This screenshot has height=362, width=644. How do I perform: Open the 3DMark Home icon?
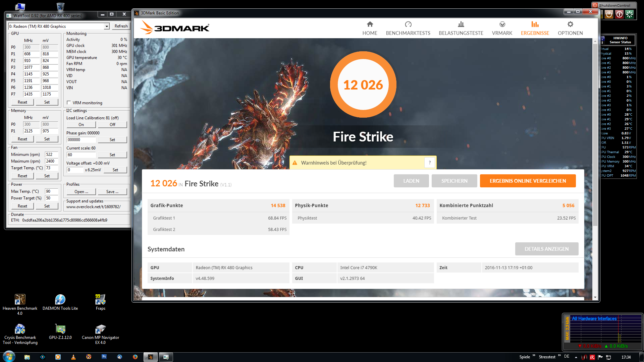(x=370, y=24)
